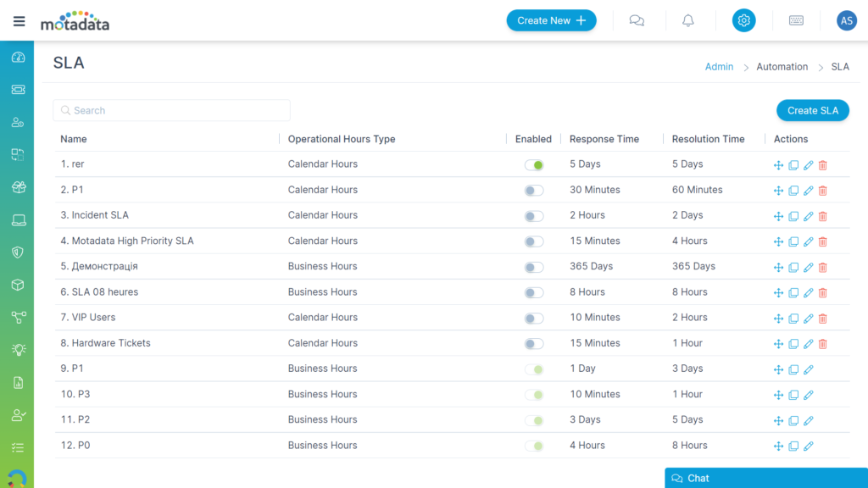Enable the 'SLA 08 heures' toggle
Screen dimensions: 868x488
point(534,292)
